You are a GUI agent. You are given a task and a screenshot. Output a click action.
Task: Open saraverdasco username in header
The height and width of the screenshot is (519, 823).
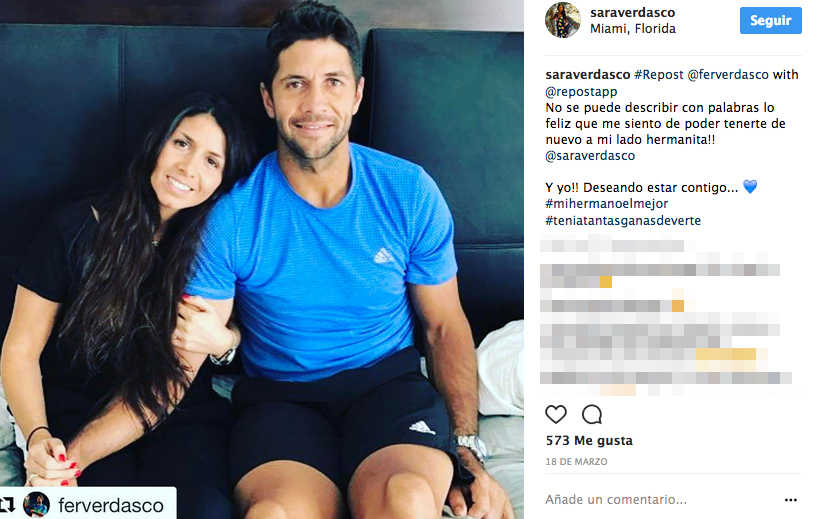tap(632, 12)
